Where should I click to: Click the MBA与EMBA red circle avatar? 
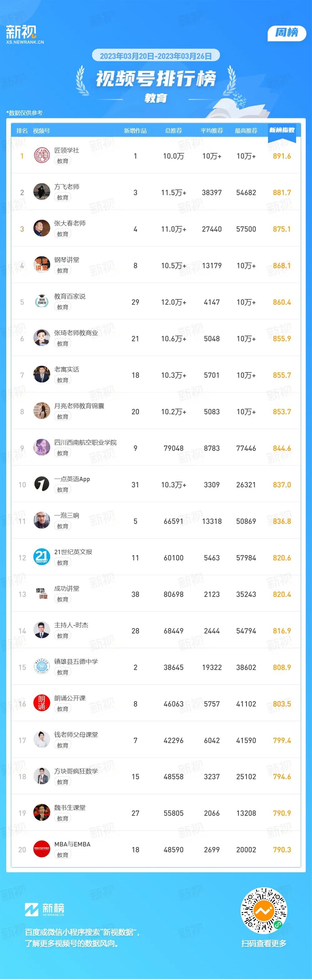tap(42, 849)
